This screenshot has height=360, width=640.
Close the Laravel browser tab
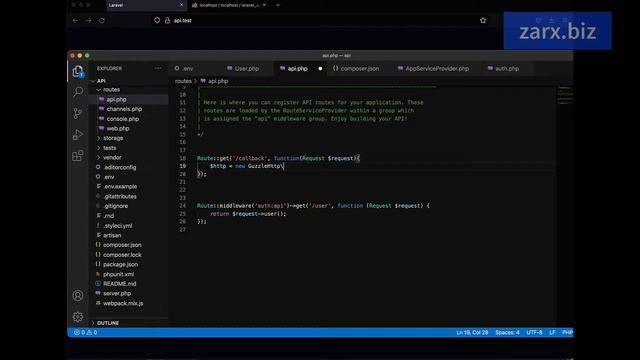(x=182, y=5)
